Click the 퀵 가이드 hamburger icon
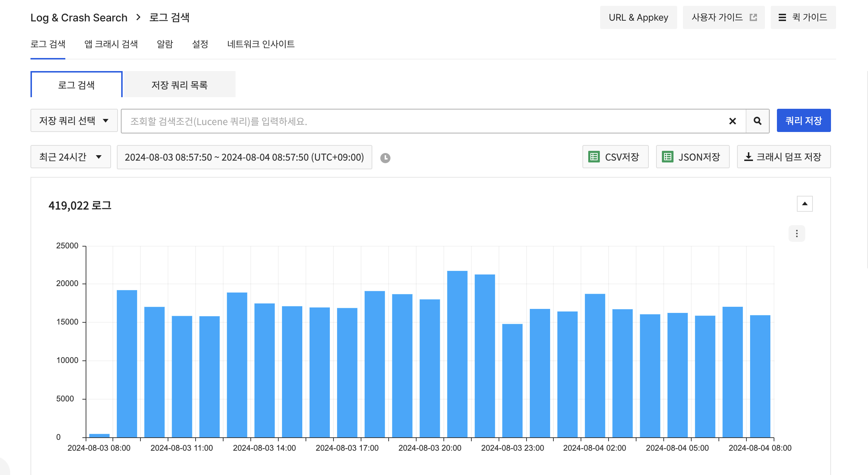This screenshot has height=475, width=868. tap(782, 17)
